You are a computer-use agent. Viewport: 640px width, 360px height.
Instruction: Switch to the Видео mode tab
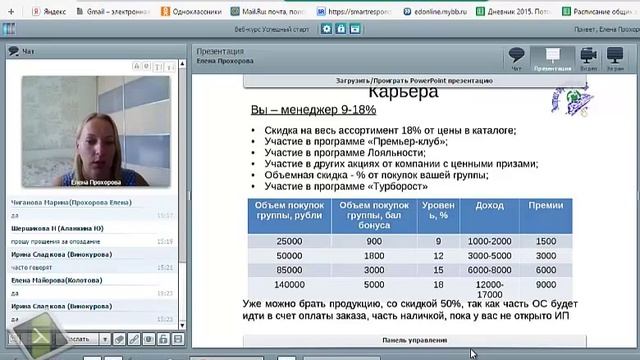pyautogui.click(x=588, y=59)
